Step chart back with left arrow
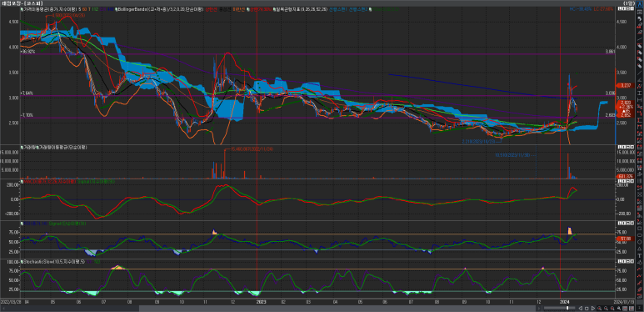644x312 pixels. point(581,309)
